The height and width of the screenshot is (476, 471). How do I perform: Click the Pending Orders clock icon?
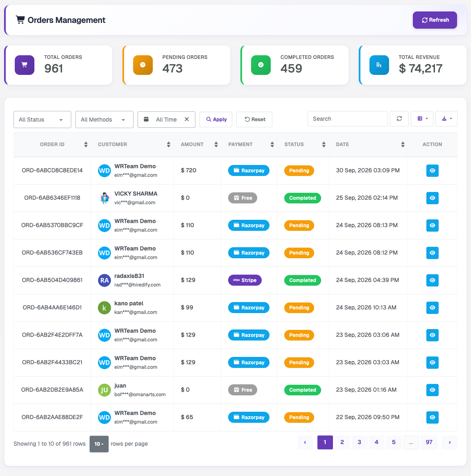coord(143,65)
